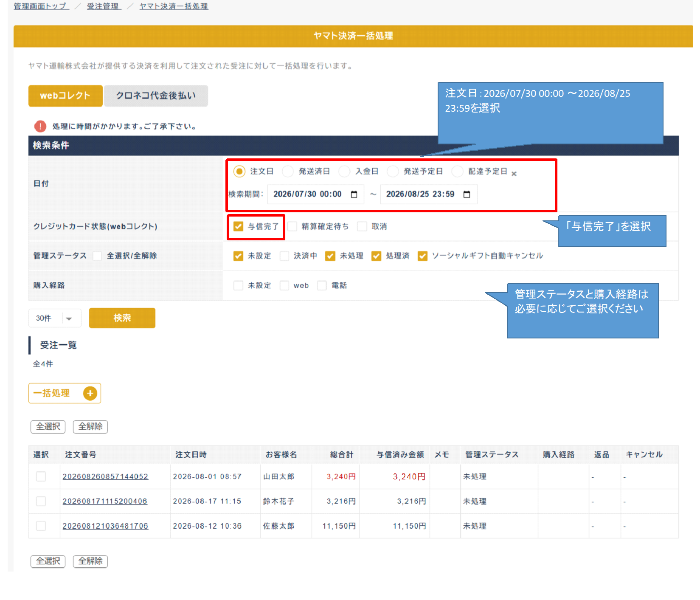
Task: Open the 受注管理 breadcrumb link
Action: 104,6
